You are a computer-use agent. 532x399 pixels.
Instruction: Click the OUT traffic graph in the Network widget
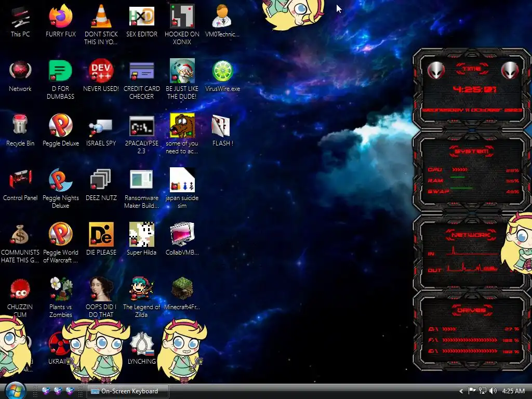click(x=472, y=268)
